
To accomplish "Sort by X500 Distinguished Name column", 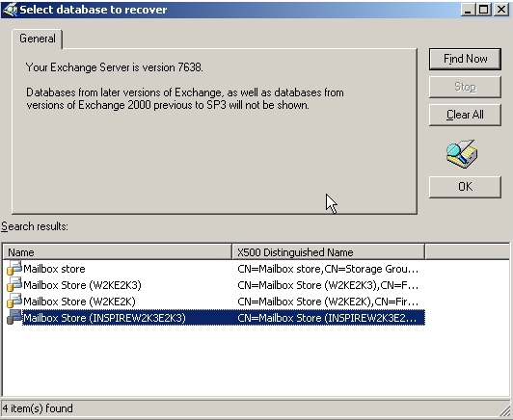I will [329, 252].
